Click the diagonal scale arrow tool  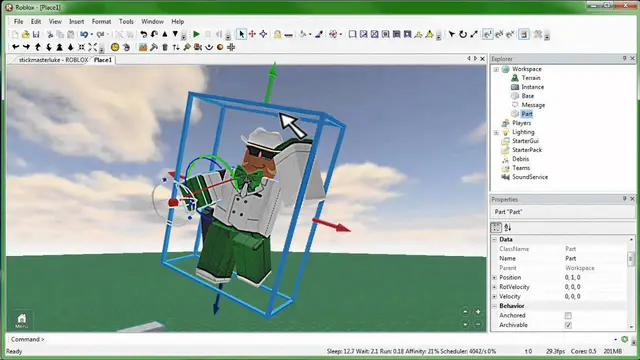473,34
